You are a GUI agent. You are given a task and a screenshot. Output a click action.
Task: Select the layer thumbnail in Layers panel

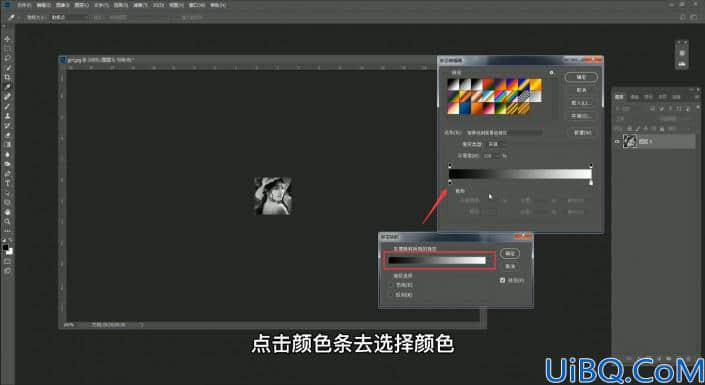click(630, 142)
